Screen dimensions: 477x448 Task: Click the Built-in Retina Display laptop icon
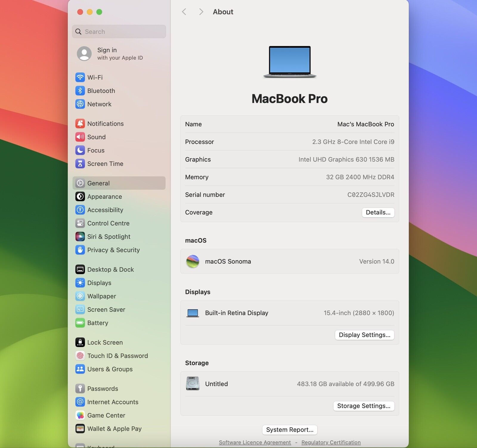(193, 313)
